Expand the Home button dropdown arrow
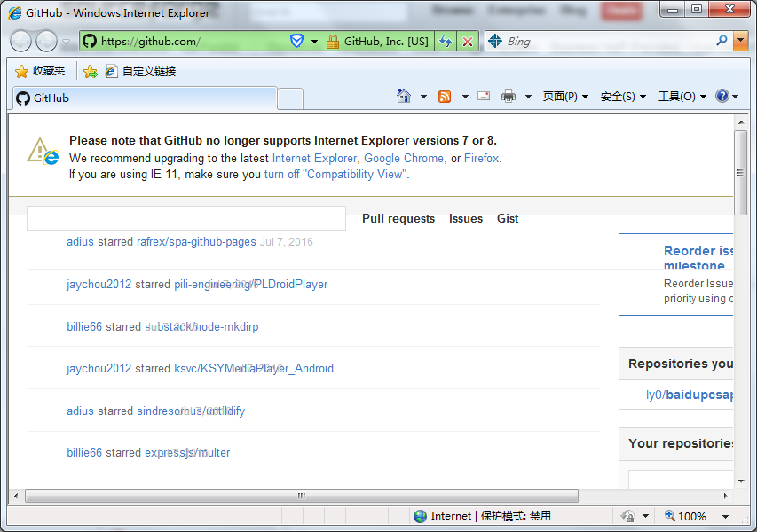 423,97
